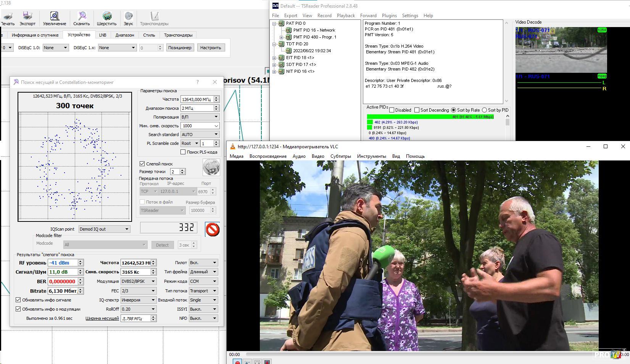This screenshot has height=364, width=630.
Task: Open the Search standard dropdown
Action: pos(200,135)
